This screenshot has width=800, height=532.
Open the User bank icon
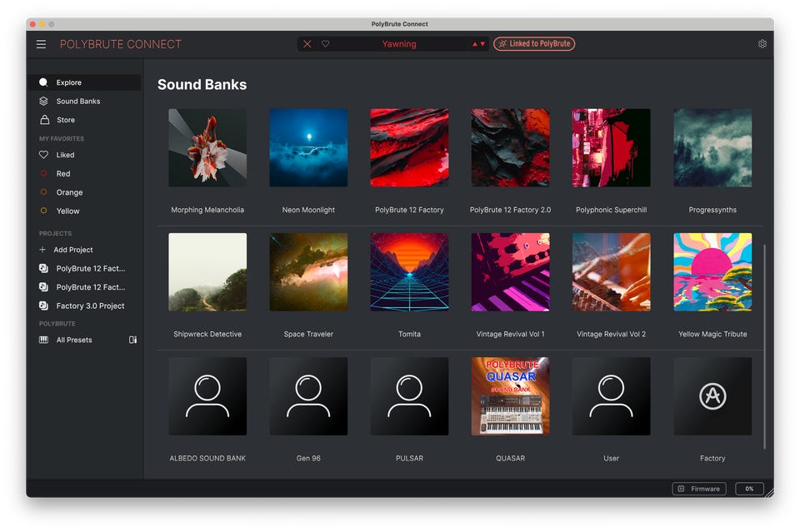(x=611, y=396)
